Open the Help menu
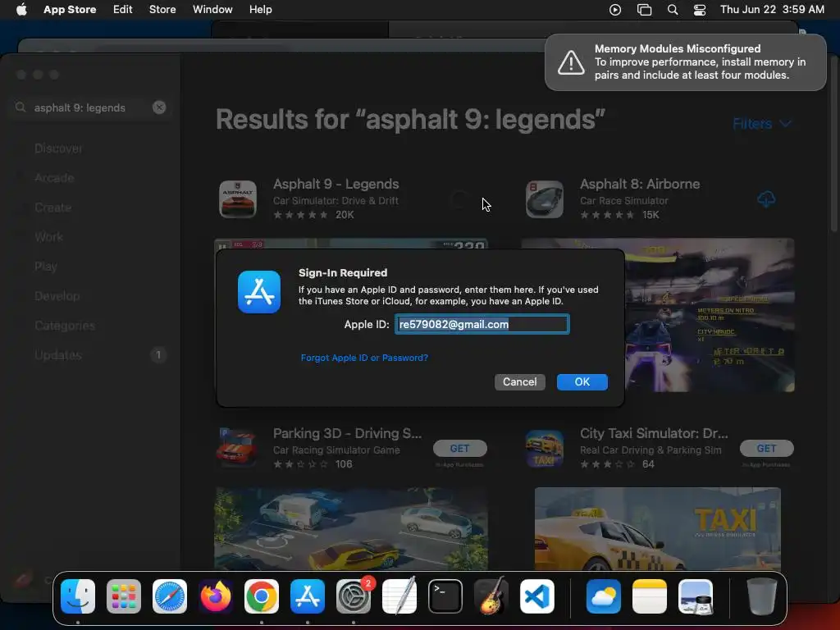This screenshot has height=630, width=840. 260,9
